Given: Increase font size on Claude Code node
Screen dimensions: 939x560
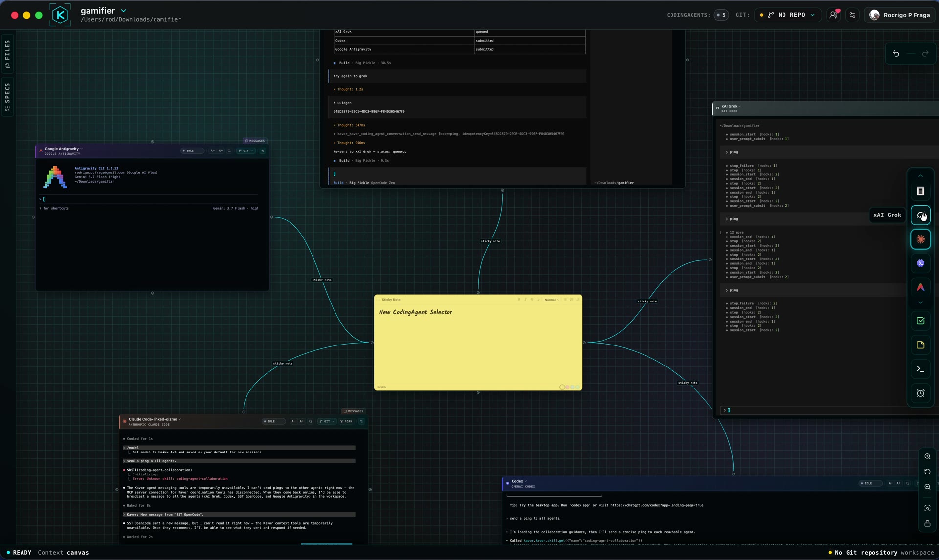Looking at the screenshot, I should (302, 421).
